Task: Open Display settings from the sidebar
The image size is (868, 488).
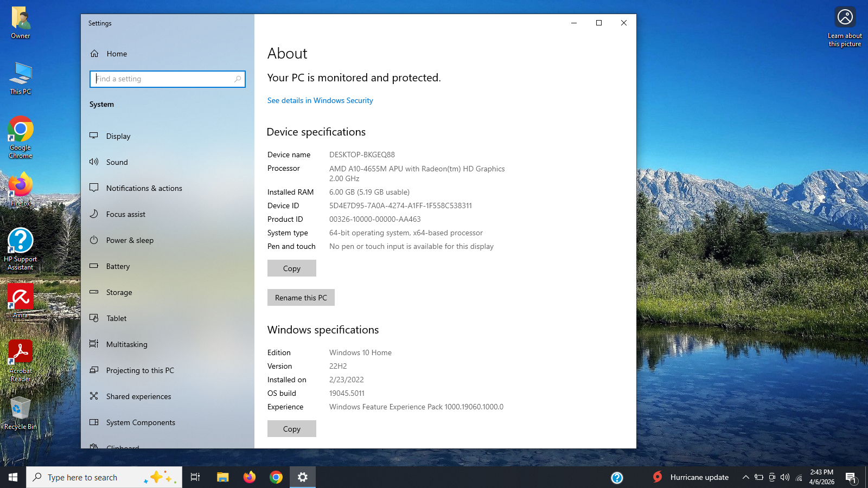Action: tap(118, 136)
